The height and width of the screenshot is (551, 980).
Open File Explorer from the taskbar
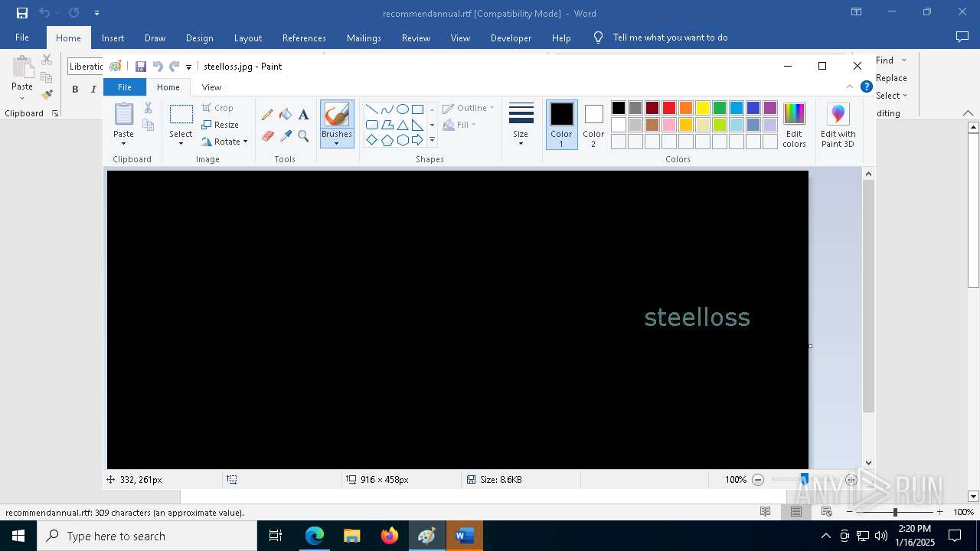click(x=351, y=536)
